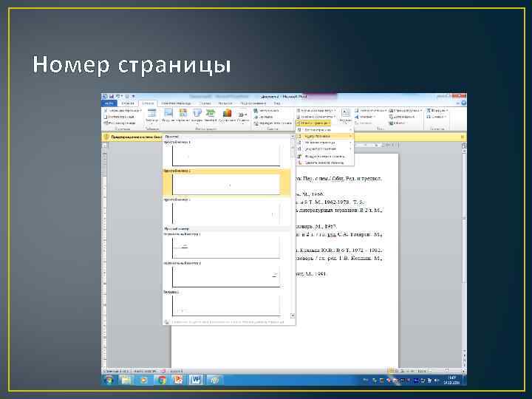Expand Внизу страницы submenu
This screenshot has height=399, width=532.
tap(324, 137)
